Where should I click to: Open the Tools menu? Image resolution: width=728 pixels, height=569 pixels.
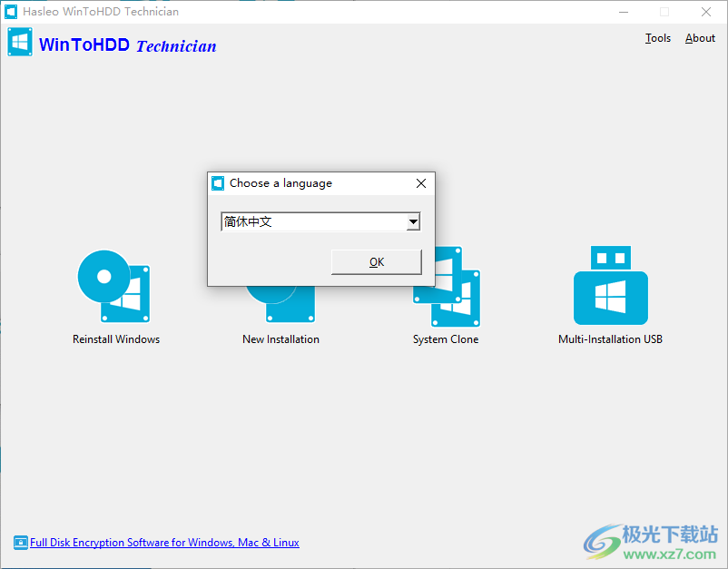click(x=658, y=38)
